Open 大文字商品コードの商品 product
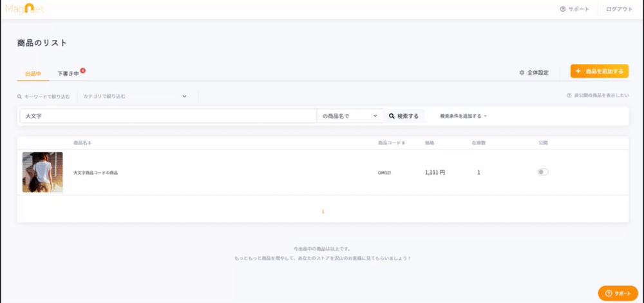Screen dimensions: 644x303 (x=95, y=173)
